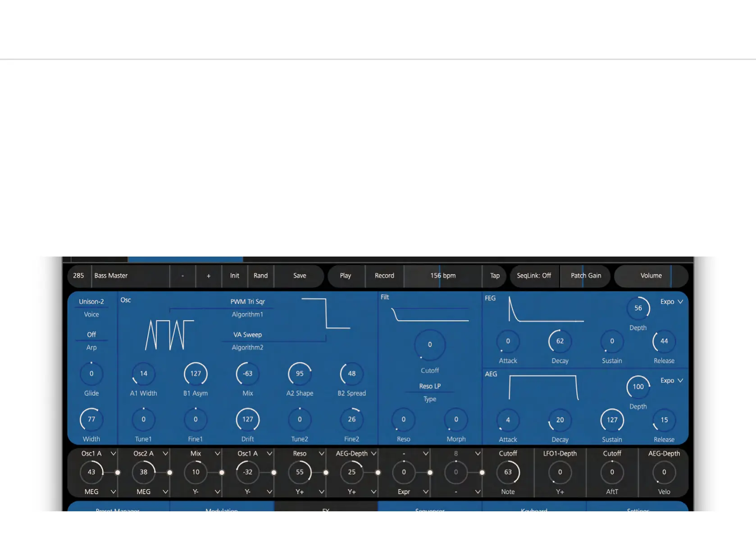Open the FEG Expo curve dropdown
Image resolution: width=756 pixels, height=537 pixels.
[x=672, y=302]
